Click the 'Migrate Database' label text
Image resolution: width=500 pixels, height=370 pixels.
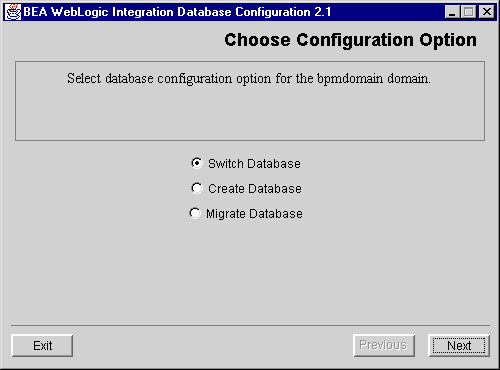254,214
